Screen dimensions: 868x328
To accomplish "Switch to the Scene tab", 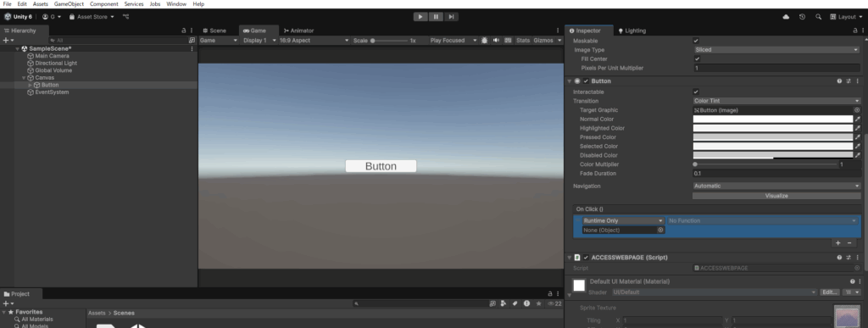I will 214,31.
